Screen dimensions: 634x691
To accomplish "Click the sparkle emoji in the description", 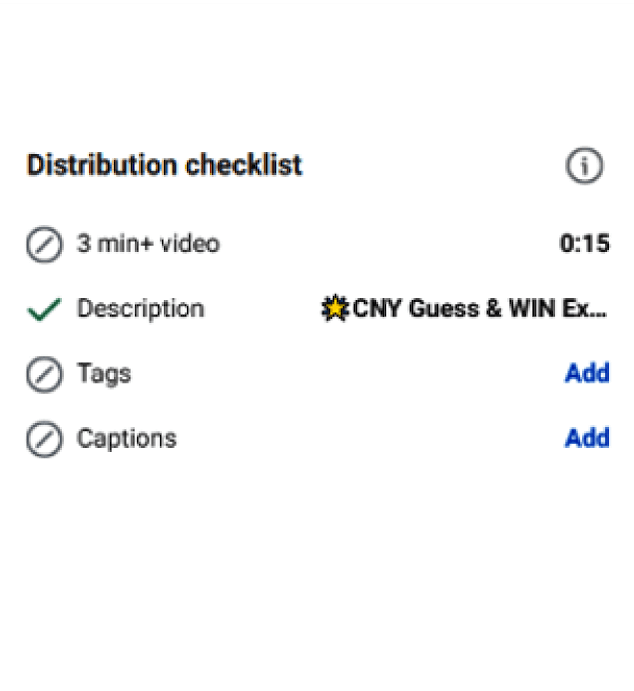I will click(335, 309).
